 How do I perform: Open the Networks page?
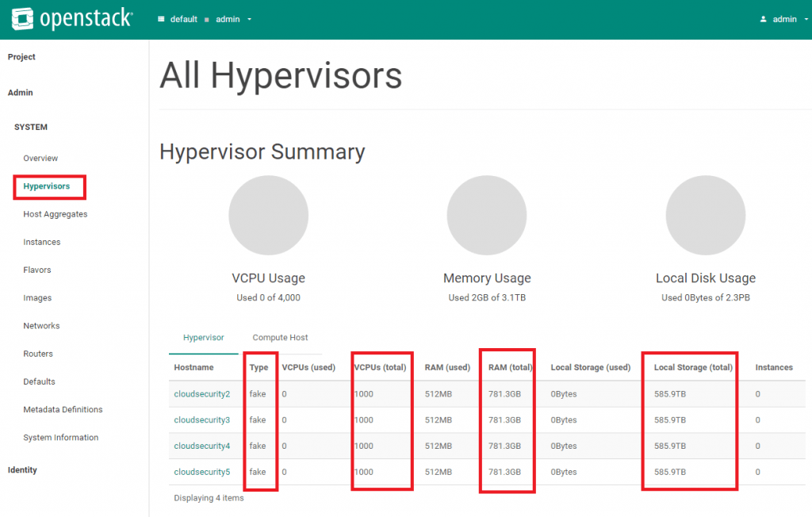pyautogui.click(x=41, y=326)
